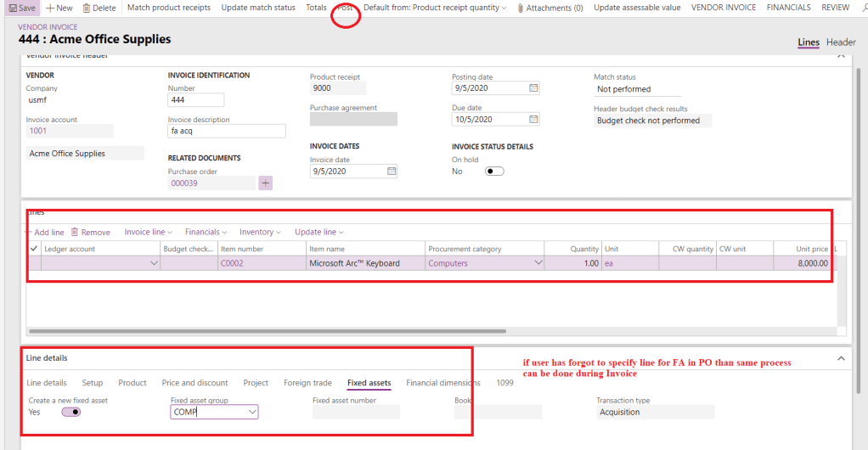Open the Due date calendar picker
Viewport: 868px width, 450px height.
coord(533,120)
